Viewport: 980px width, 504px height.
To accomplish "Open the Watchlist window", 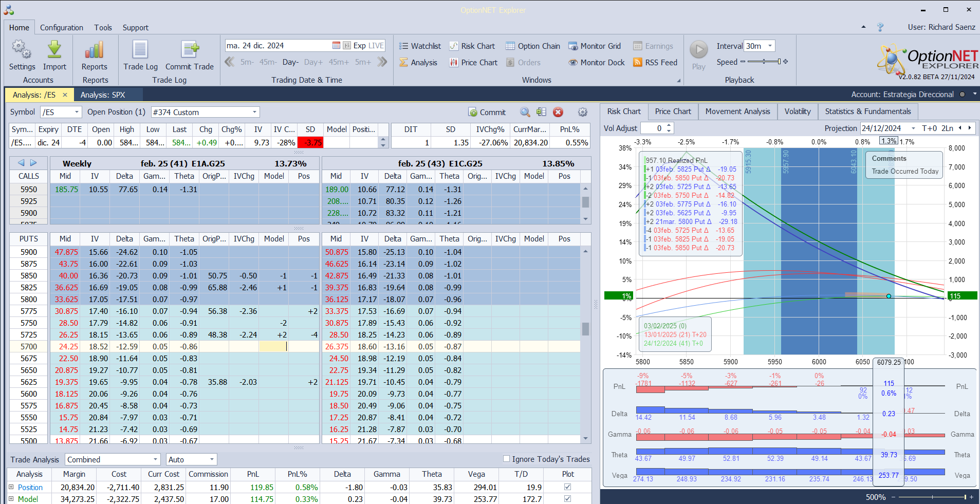I will 420,46.
